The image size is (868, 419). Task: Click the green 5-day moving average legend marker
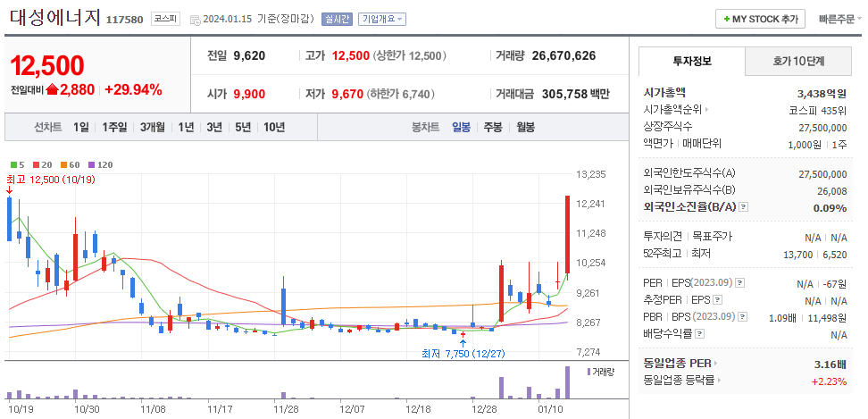(13, 165)
